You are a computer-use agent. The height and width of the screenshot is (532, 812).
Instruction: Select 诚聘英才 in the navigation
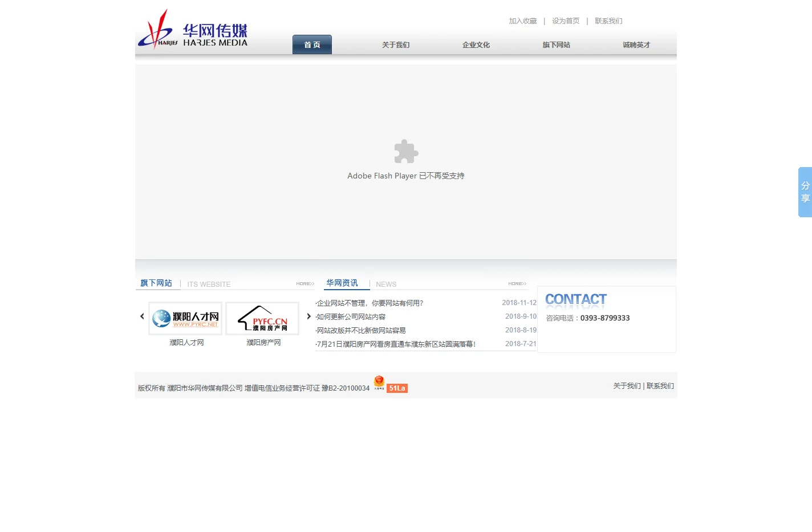636,45
